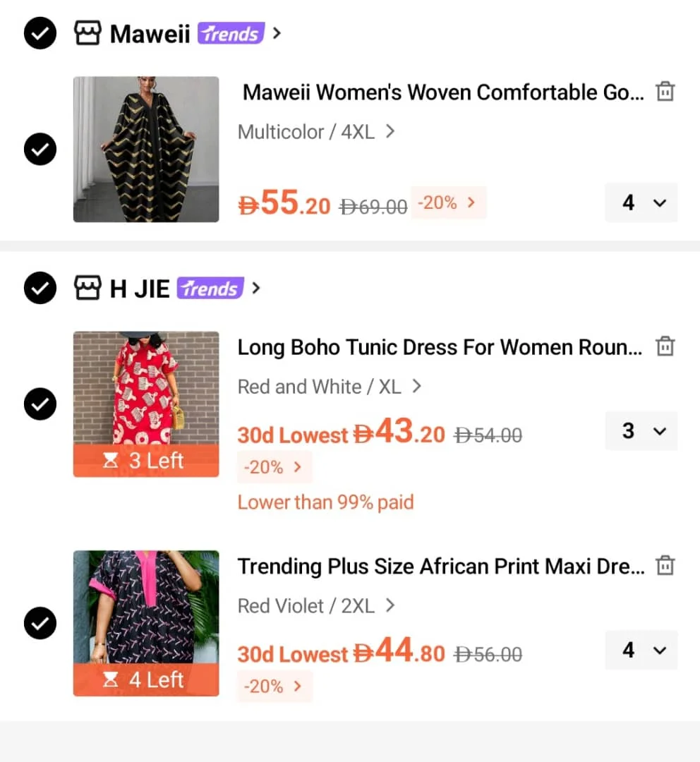Unselect all items from H JIE store
The width and height of the screenshot is (700, 762).
(40, 288)
